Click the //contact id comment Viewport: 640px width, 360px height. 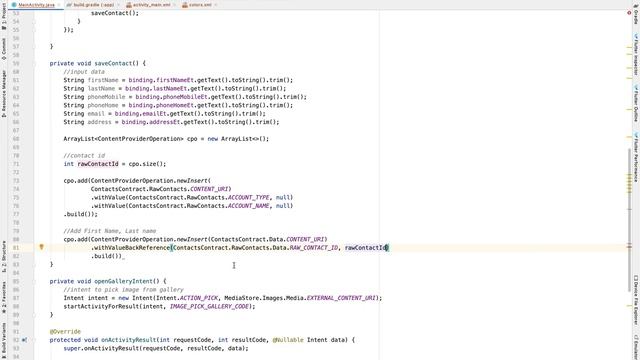pyautogui.click(x=84, y=156)
